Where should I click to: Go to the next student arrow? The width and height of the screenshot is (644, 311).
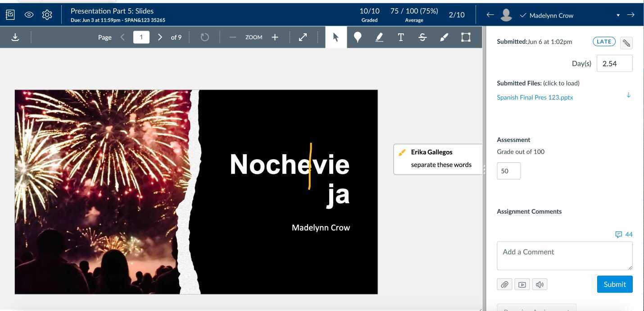[630, 15]
